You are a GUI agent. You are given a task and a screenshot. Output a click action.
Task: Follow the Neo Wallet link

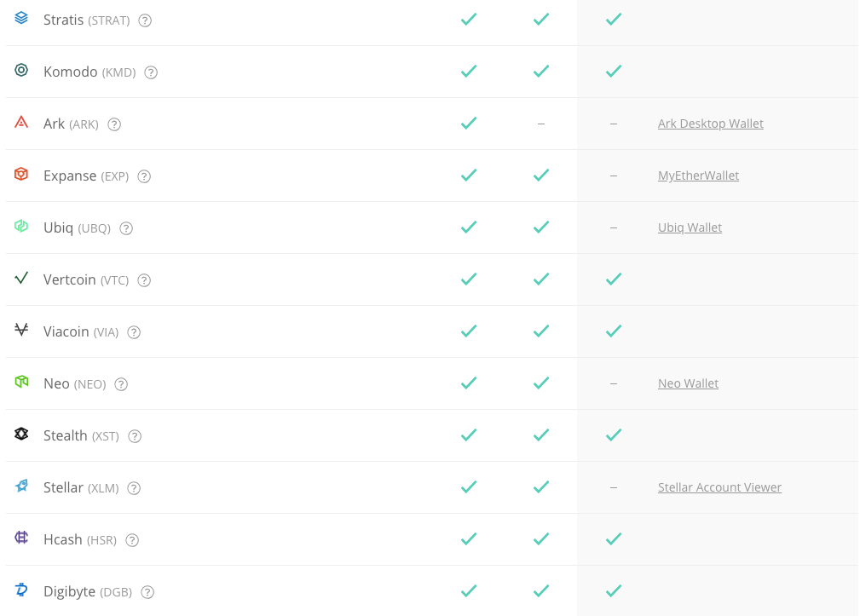coord(688,383)
